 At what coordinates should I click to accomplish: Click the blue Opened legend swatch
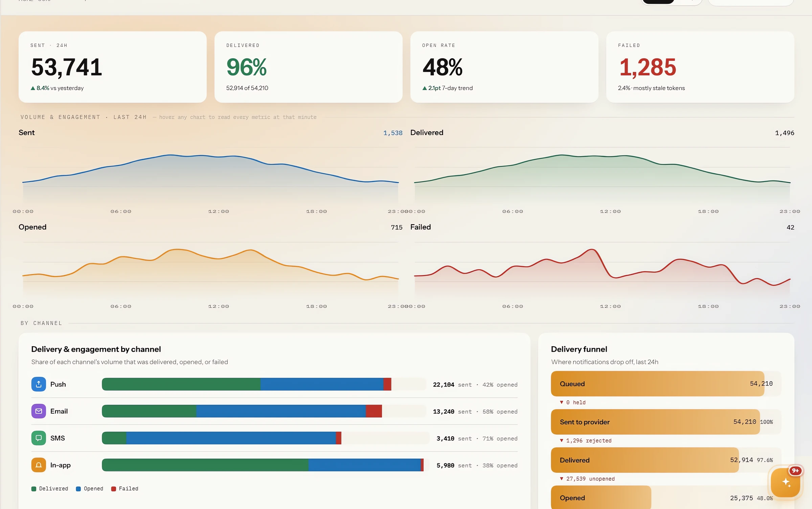[x=78, y=489]
